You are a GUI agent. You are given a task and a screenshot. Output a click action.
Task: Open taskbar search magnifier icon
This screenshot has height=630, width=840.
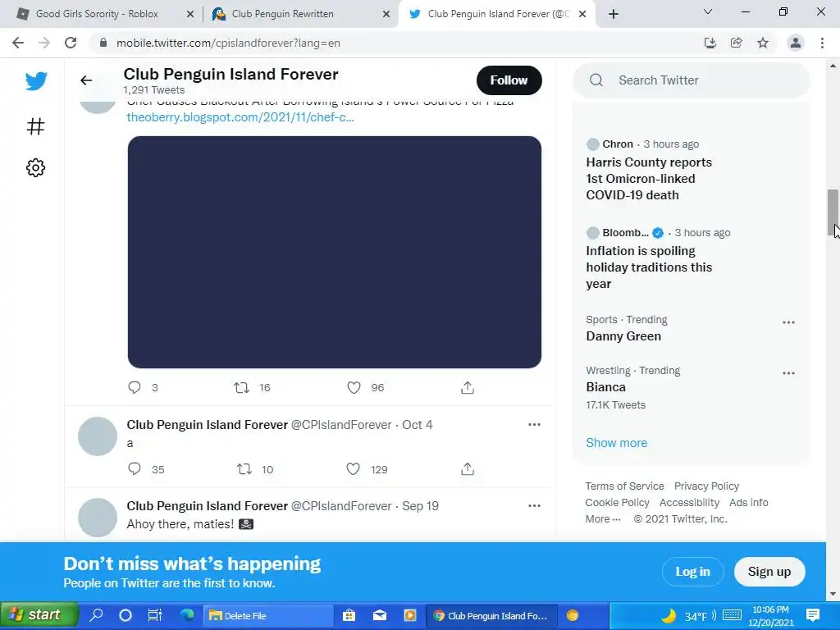click(96, 615)
